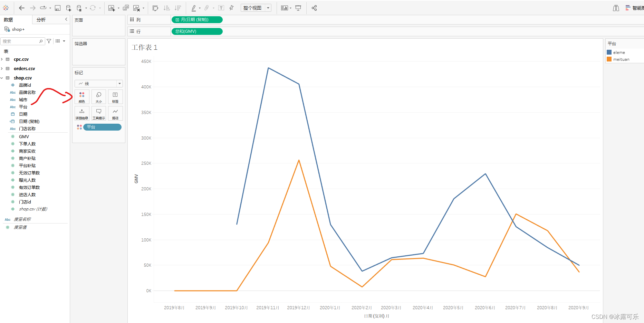Enter presentation mode icon
The width and height of the screenshot is (644, 323).
[298, 8]
